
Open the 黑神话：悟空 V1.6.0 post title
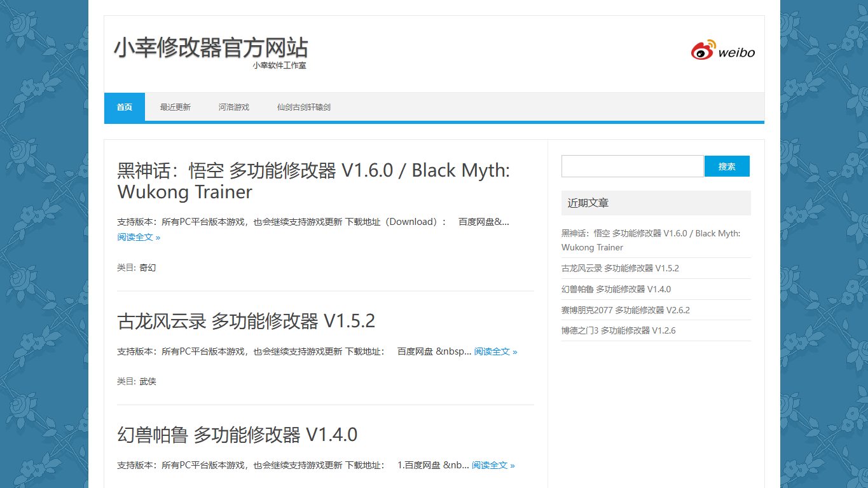(313, 181)
